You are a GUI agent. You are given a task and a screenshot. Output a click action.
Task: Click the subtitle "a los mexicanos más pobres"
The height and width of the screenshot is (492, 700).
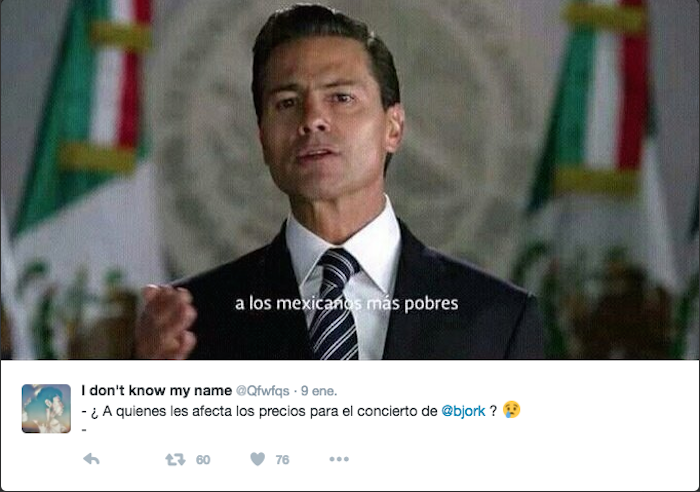coord(346,304)
